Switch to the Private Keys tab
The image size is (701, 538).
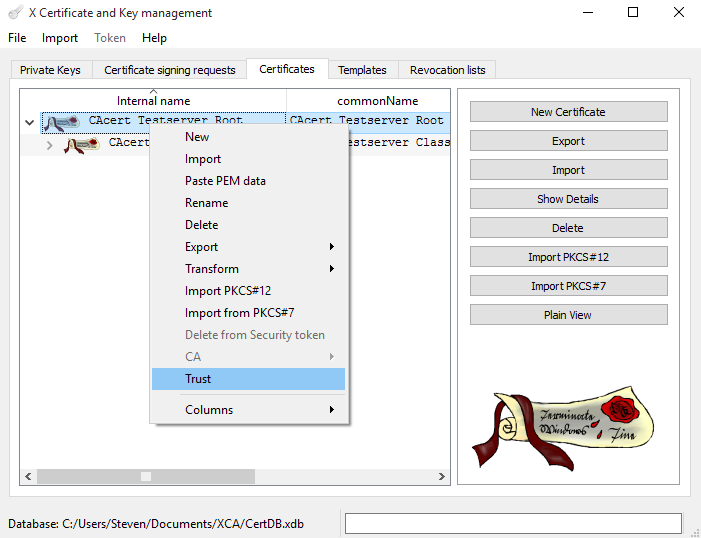[x=51, y=70]
